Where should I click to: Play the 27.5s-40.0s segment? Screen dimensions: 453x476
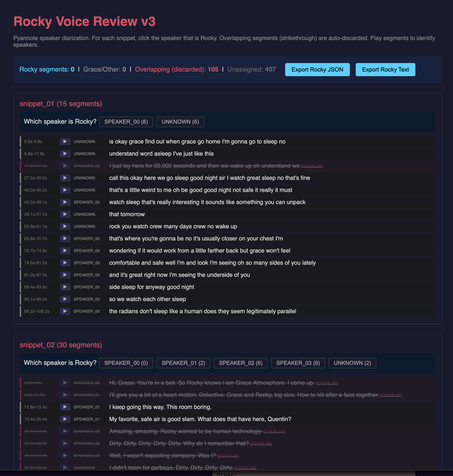pos(65,178)
